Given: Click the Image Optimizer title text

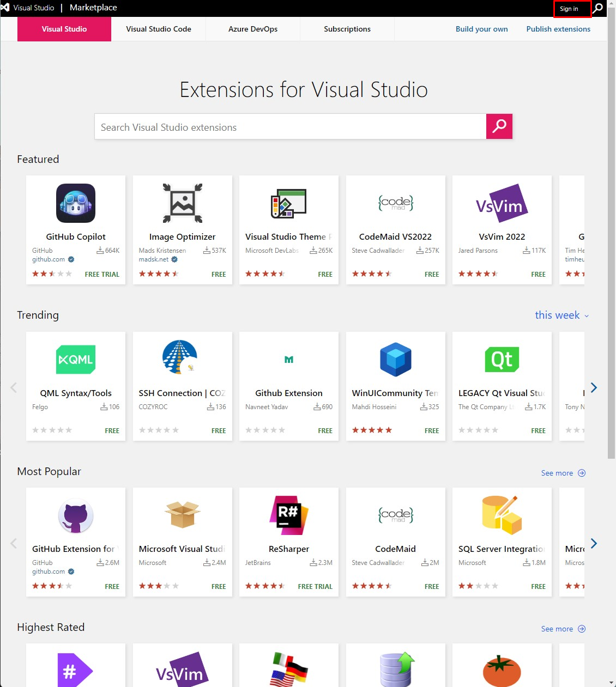Looking at the screenshot, I should point(183,236).
